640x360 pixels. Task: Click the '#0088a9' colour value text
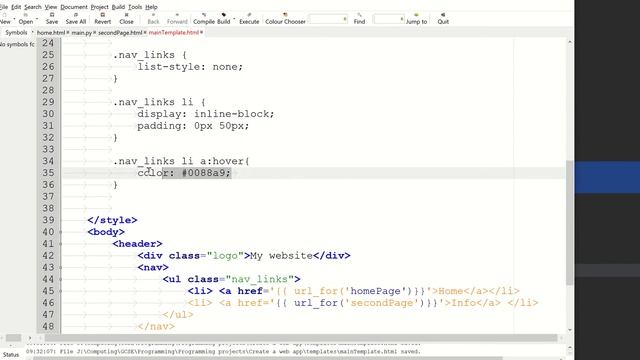203,173
